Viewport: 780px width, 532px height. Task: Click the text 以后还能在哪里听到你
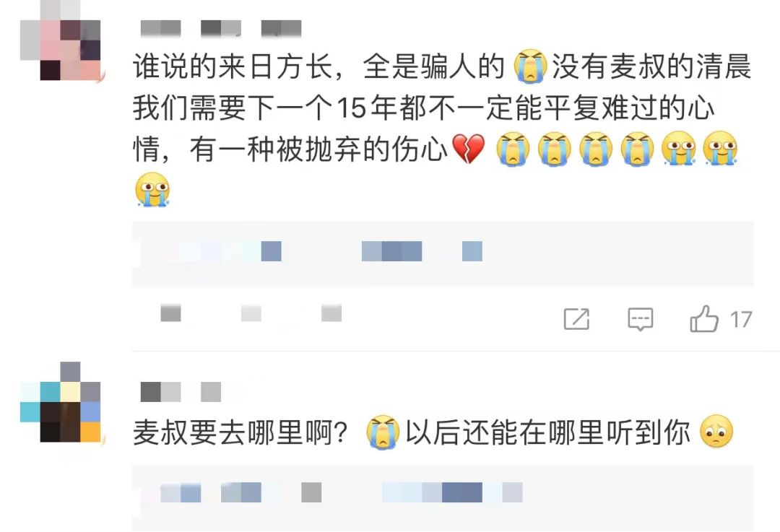pos(547,432)
